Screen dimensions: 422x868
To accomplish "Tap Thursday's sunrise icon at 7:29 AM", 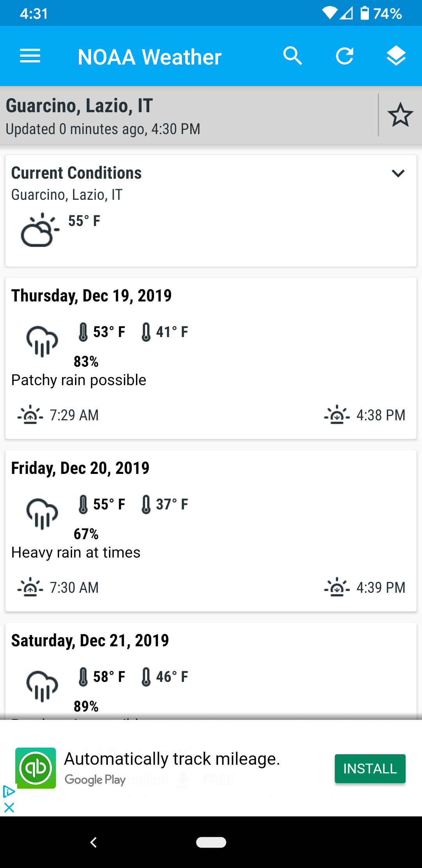I will point(30,415).
